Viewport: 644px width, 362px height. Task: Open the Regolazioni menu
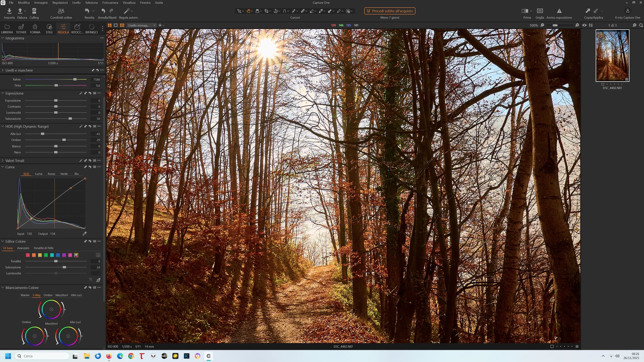point(60,3)
